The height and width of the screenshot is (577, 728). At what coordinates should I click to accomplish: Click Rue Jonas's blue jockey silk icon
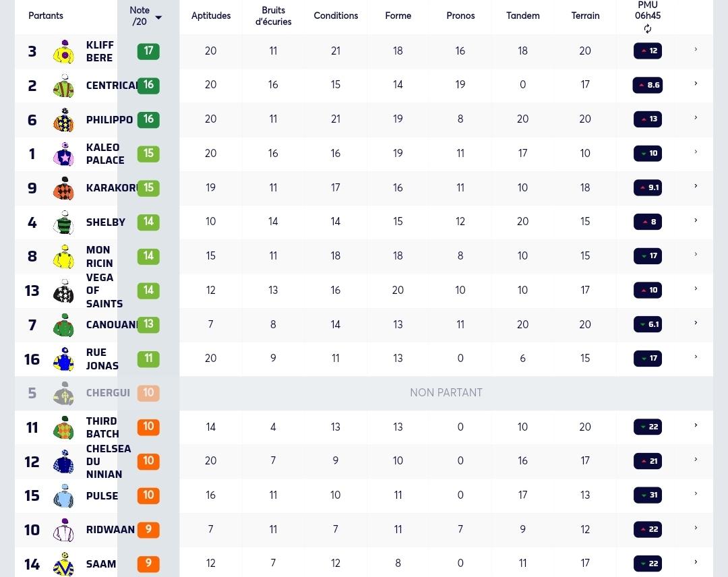[x=63, y=359]
